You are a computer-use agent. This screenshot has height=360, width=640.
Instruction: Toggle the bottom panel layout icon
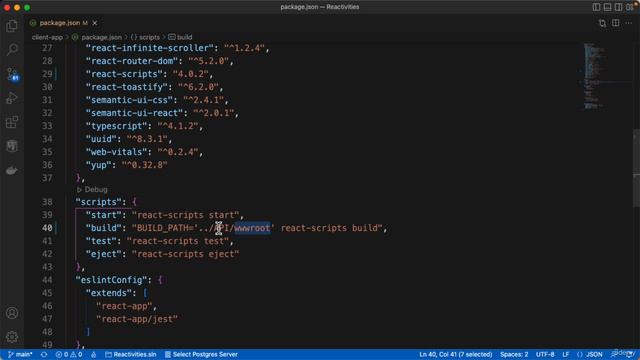point(607,7)
